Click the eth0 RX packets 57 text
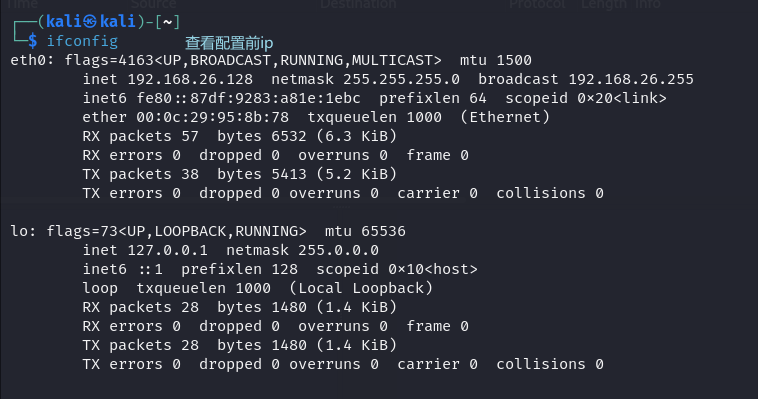The height and width of the screenshot is (399, 758). (141, 136)
